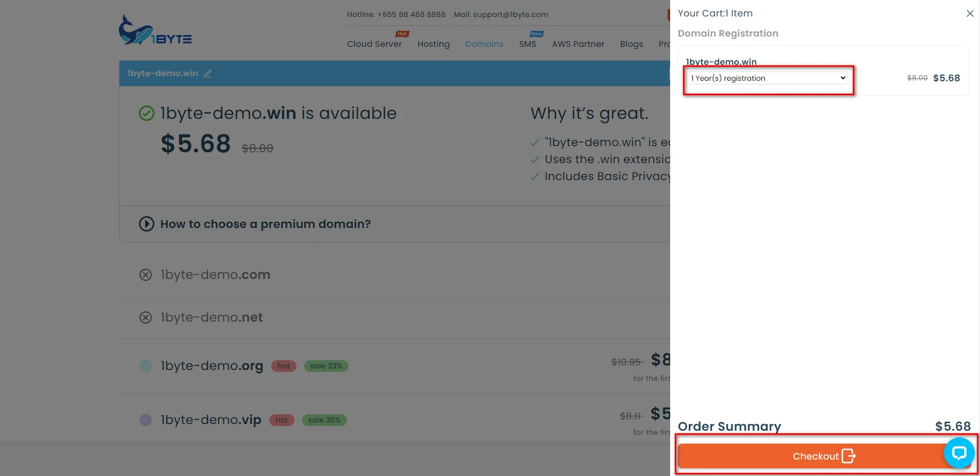Click the unavailable icon for 1byte-demo.com
Image resolution: width=980 pixels, height=476 pixels.
146,275
